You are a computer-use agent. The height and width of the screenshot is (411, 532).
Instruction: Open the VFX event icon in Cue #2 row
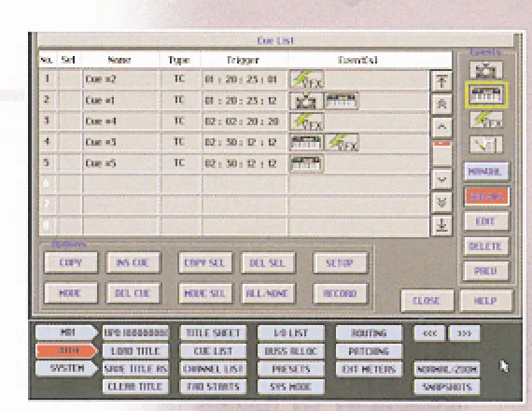(307, 79)
